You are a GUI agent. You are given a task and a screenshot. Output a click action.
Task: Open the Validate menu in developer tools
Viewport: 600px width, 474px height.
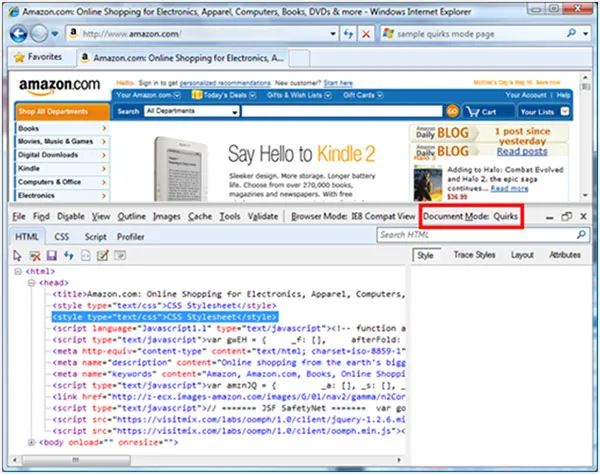coord(263,216)
